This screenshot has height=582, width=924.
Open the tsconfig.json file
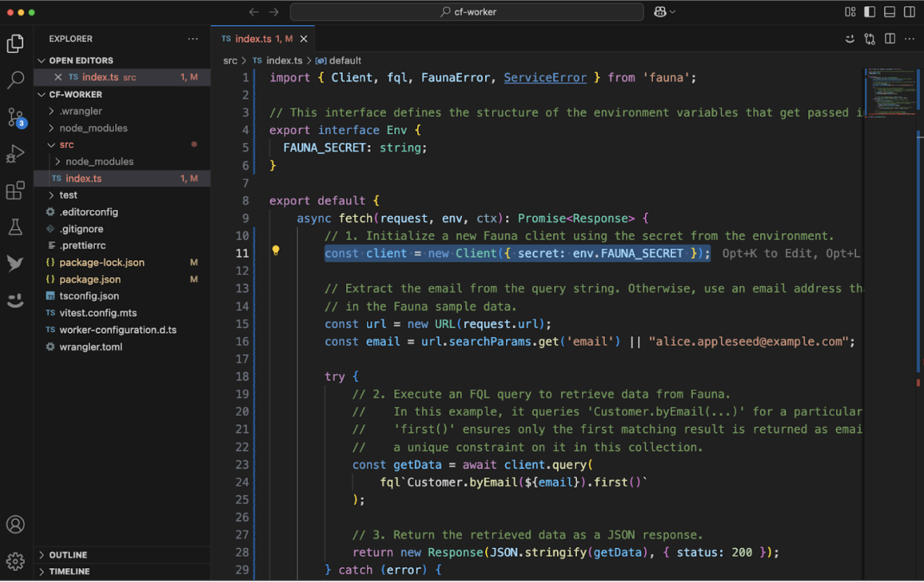tap(122, 296)
